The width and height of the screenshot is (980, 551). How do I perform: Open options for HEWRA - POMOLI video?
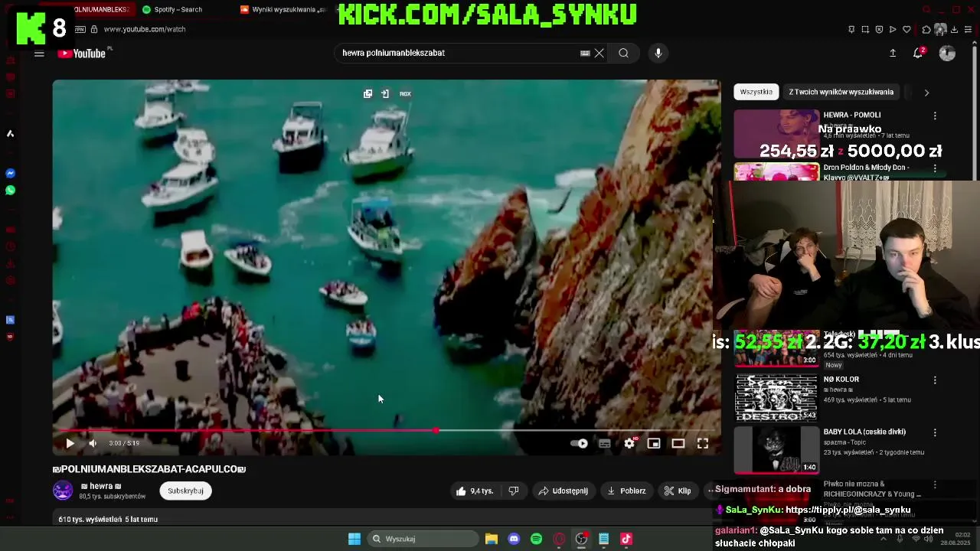point(935,116)
